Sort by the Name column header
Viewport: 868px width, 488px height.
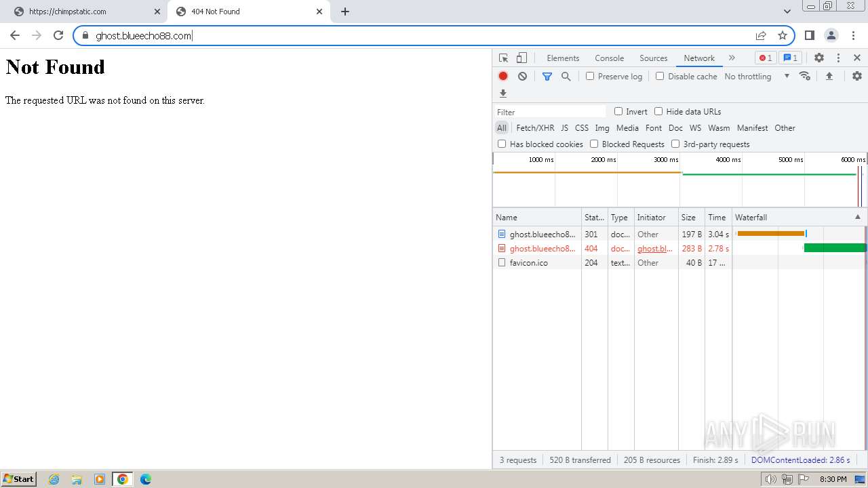pos(536,217)
